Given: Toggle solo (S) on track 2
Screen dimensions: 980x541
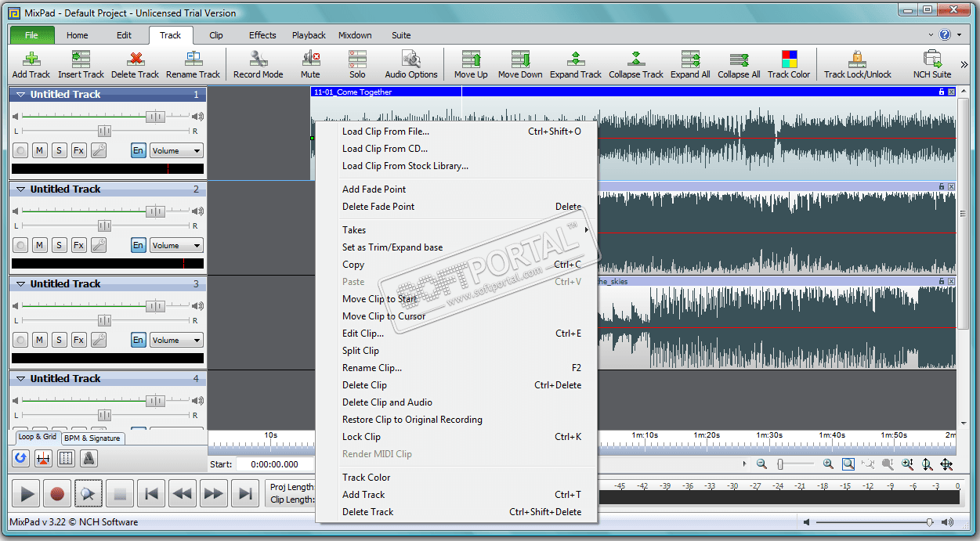Looking at the screenshot, I should [59, 245].
